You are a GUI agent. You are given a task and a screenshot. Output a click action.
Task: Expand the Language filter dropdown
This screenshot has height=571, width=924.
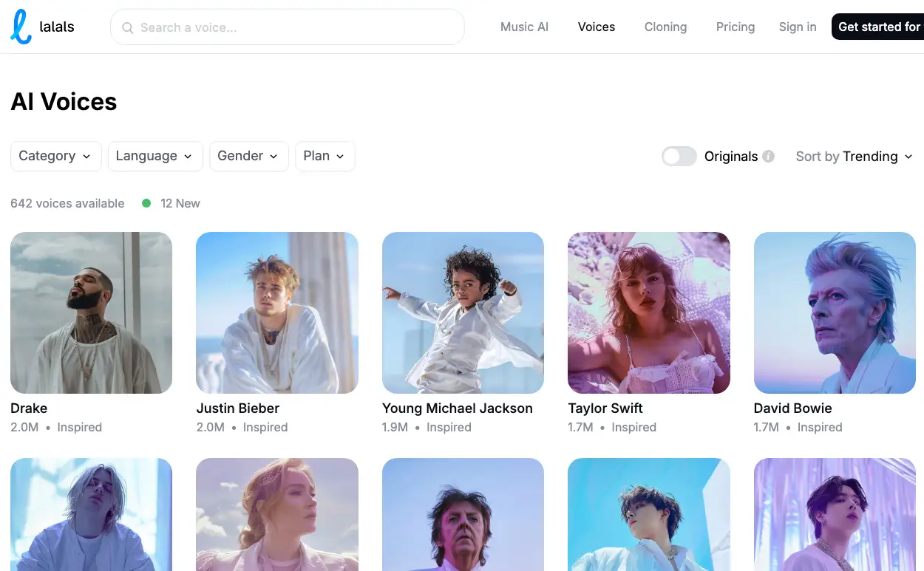pos(154,156)
